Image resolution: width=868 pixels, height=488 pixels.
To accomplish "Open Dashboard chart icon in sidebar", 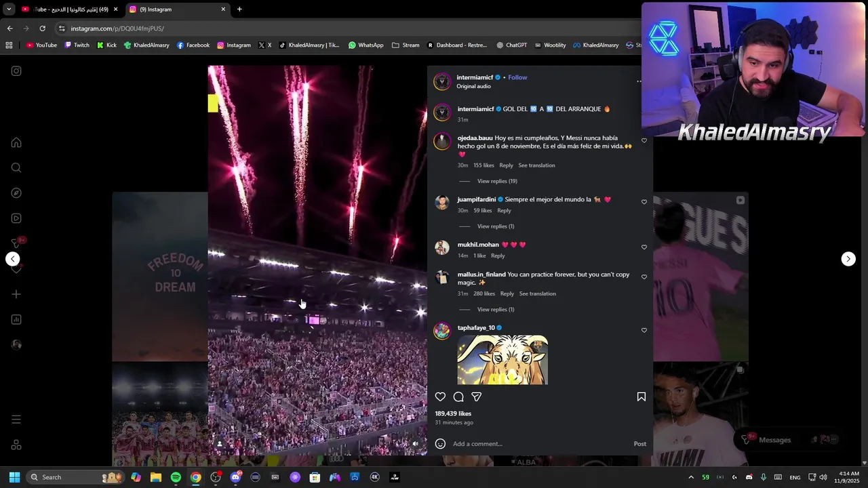I will click(16, 319).
